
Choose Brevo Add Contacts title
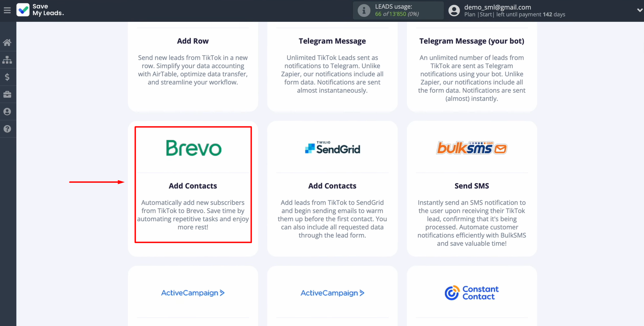coord(193,186)
